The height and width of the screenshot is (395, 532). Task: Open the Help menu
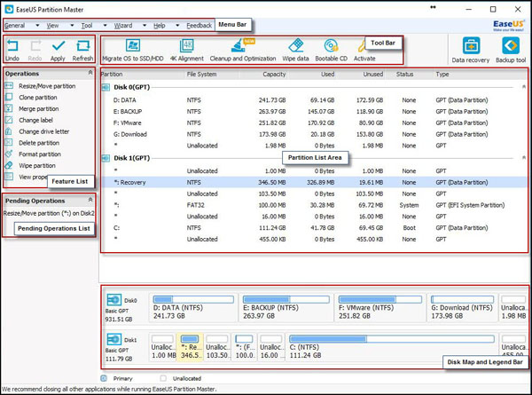click(159, 26)
